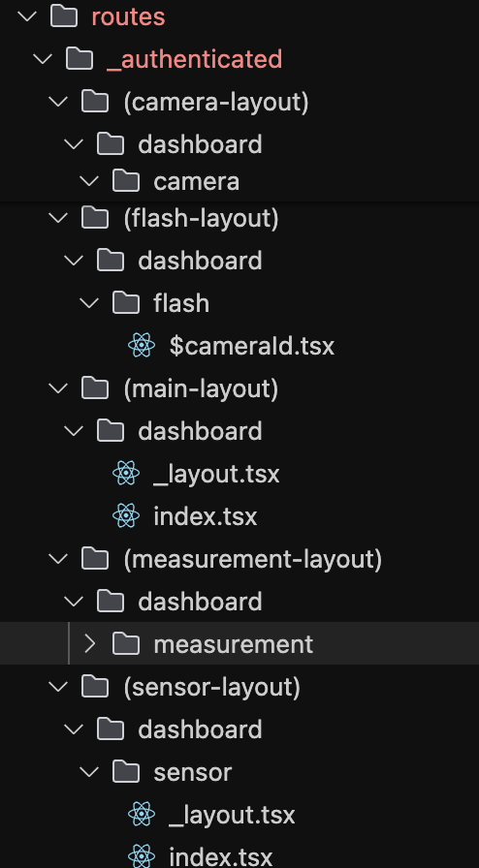Collapse the flash folder via its chevron

tap(89, 303)
